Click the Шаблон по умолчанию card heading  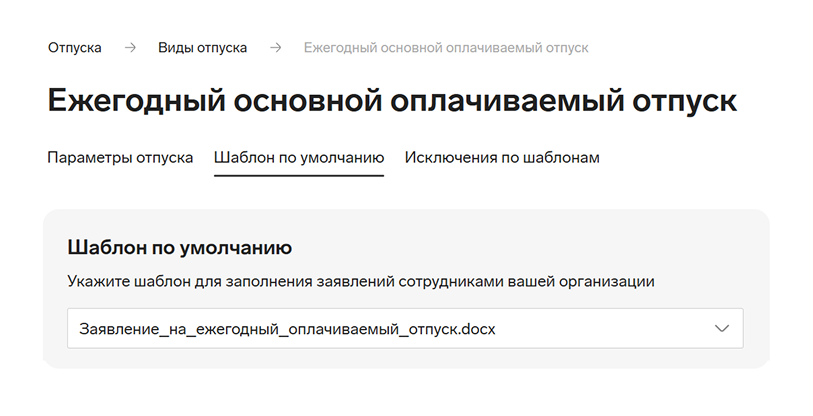coord(180,247)
